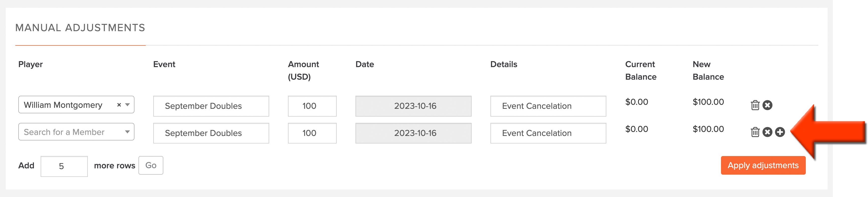
Task: Remove William Montgomery selection with small x
Action: pos(119,105)
